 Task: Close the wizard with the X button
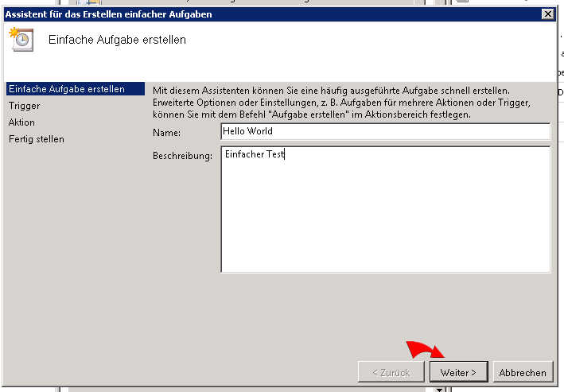546,14
